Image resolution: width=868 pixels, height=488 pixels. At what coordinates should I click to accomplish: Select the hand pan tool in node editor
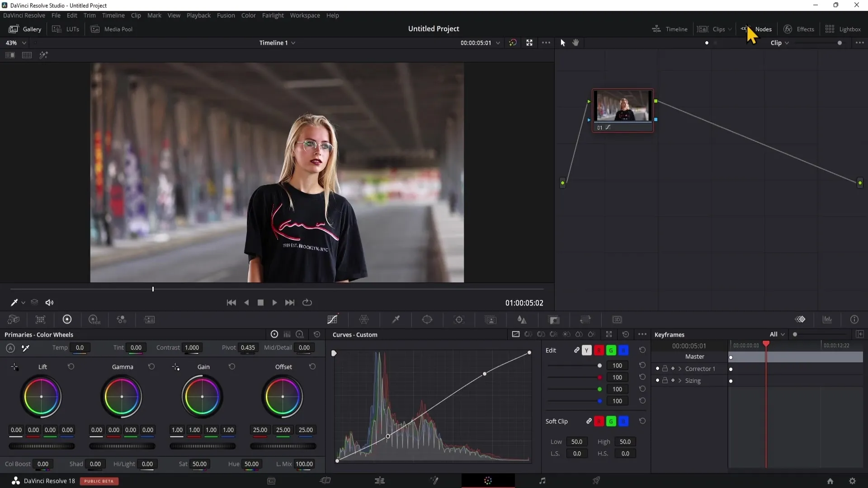(576, 42)
